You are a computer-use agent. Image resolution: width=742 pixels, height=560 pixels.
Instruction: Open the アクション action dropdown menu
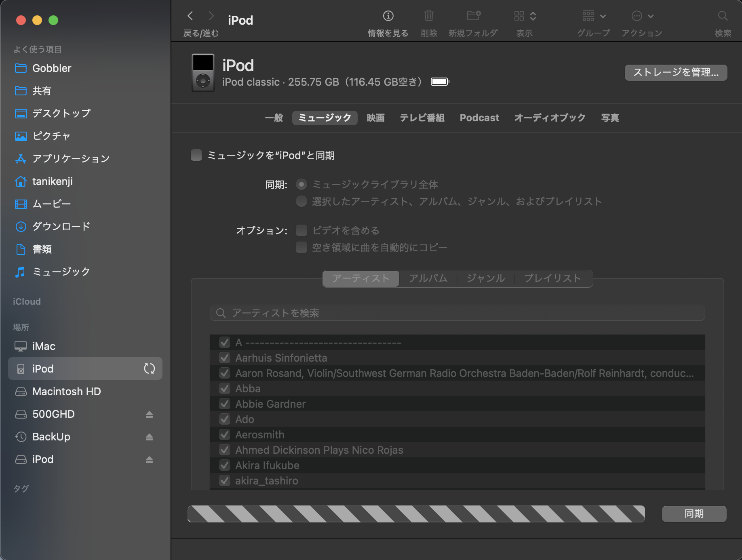coord(642,16)
